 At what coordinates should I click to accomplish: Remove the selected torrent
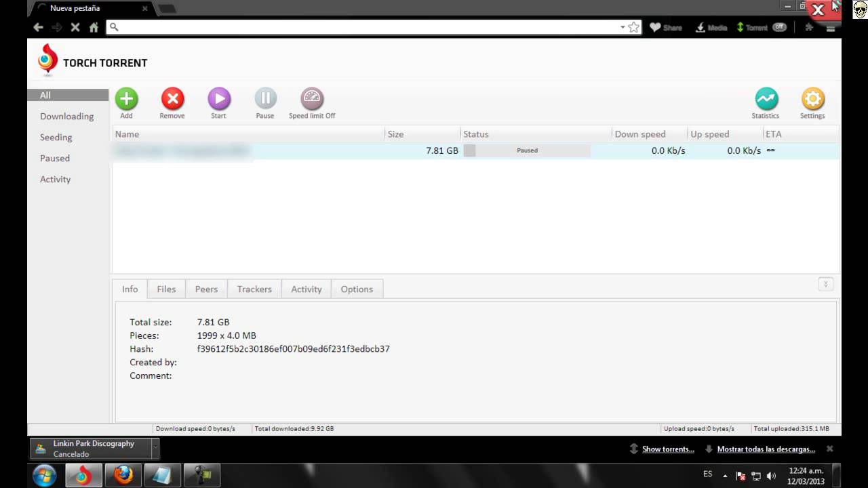172,99
